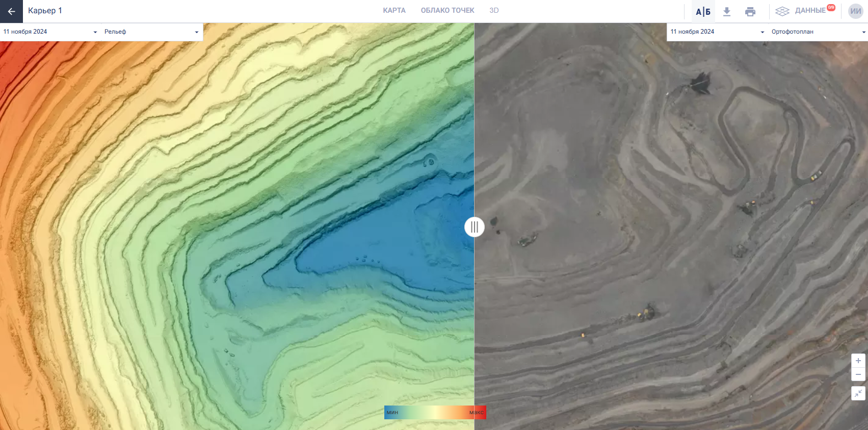The width and height of the screenshot is (868, 430).
Task: Open the Рельеф layer type dropdown
Action: 151,32
